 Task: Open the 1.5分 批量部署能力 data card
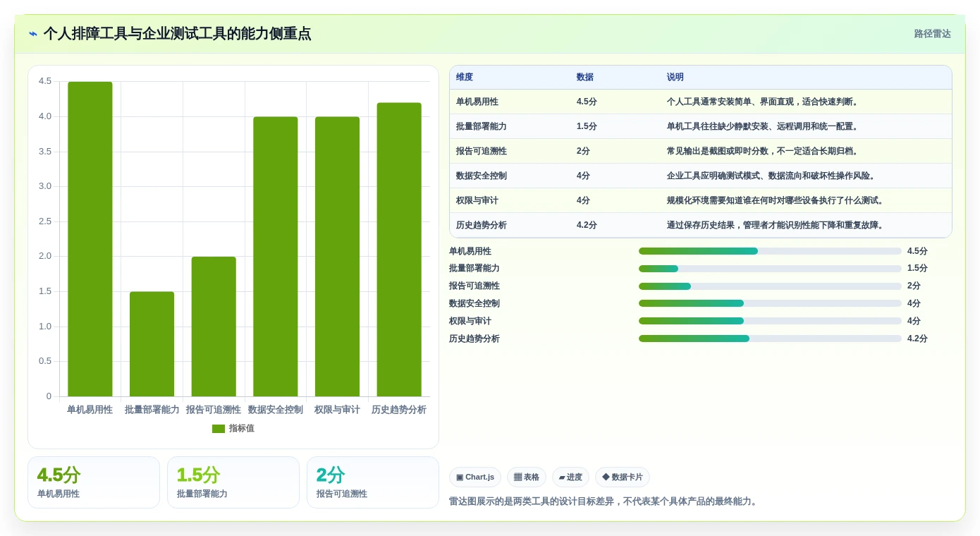[x=233, y=482]
